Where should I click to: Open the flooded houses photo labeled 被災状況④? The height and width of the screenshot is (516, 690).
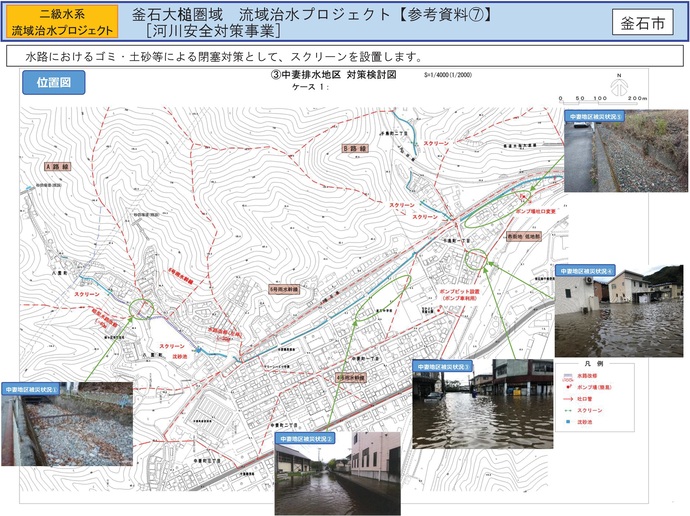coord(620,310)
